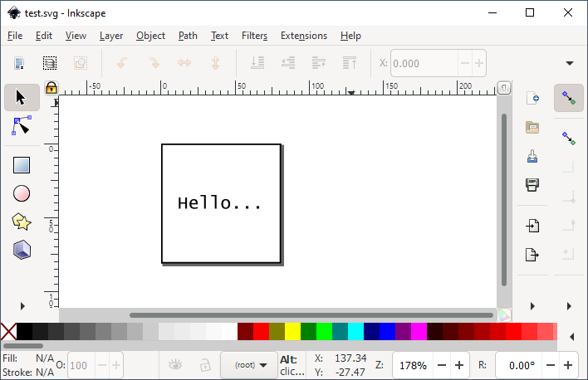Click the Import file icon

click(532, 226)
